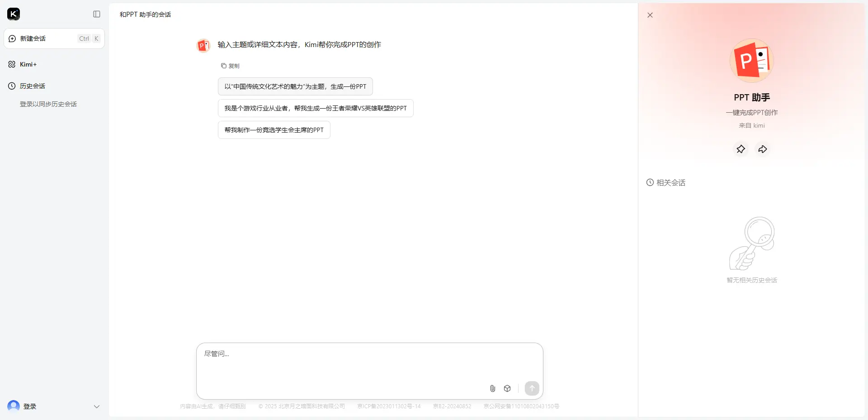Click 登录以同步历史会话 in the sidebar

point(48,104)
